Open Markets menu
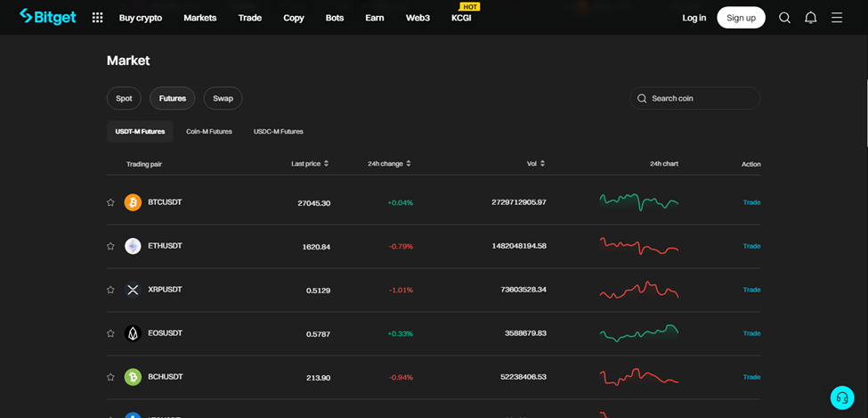The height and width of the screenshot is (418, 868). pos(199,18)
